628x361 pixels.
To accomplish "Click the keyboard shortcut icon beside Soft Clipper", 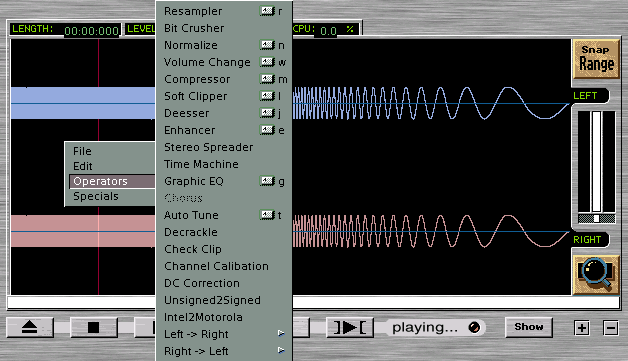I will point(267,96).
